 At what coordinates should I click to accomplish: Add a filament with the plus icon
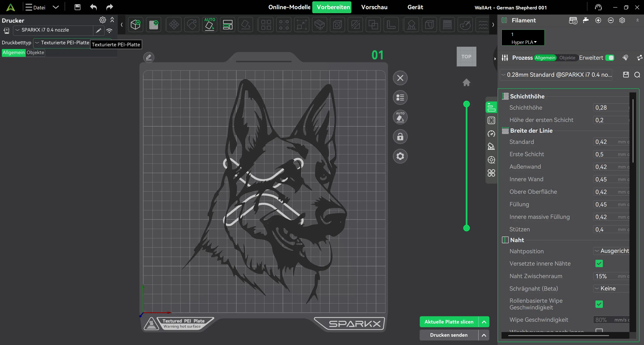coord(598,20)
